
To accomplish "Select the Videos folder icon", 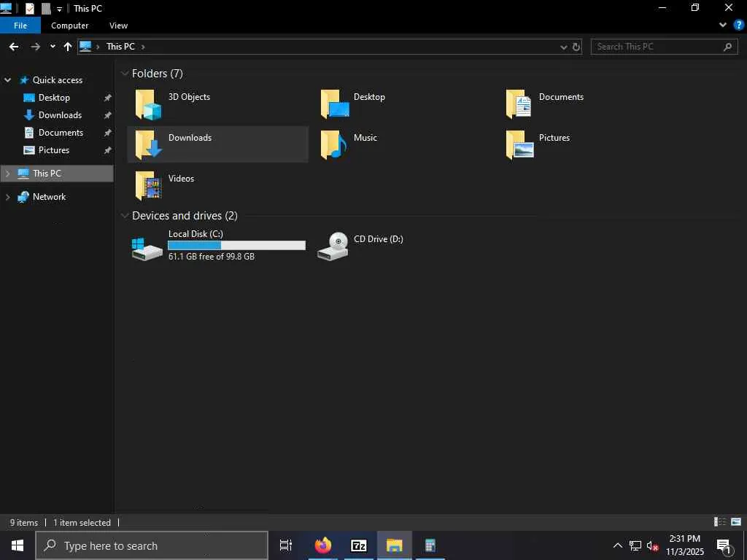I will [148, 186].
